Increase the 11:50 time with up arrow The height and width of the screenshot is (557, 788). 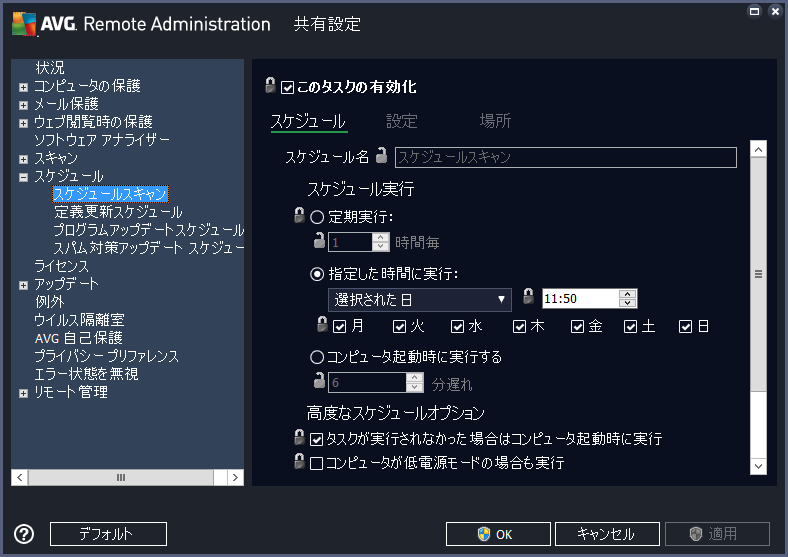pos(627,294)
